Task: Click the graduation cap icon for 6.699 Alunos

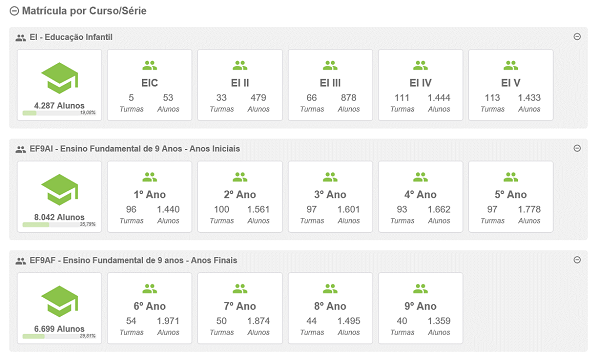Action: click(x=60, y=301)
